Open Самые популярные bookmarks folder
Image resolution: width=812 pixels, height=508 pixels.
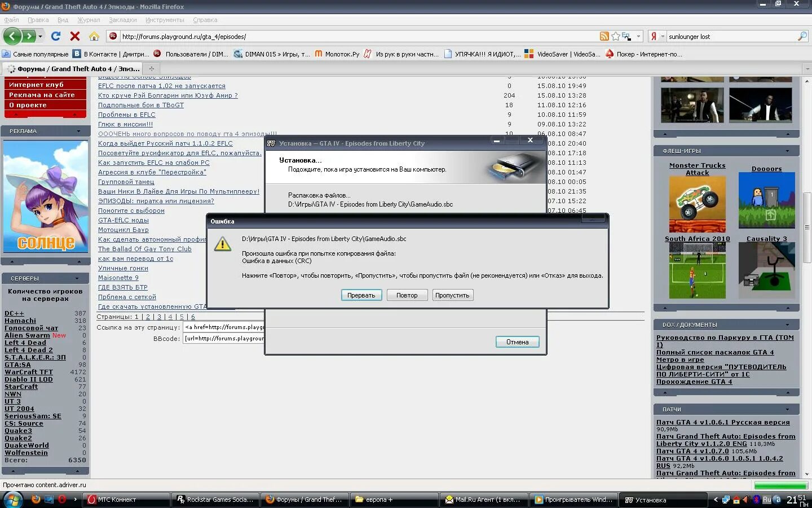tap(35, 54)
